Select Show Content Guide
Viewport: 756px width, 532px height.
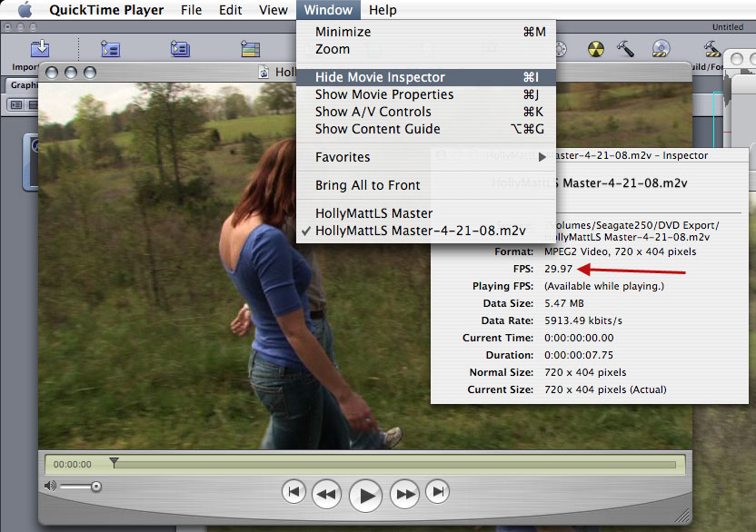point(426,129)
